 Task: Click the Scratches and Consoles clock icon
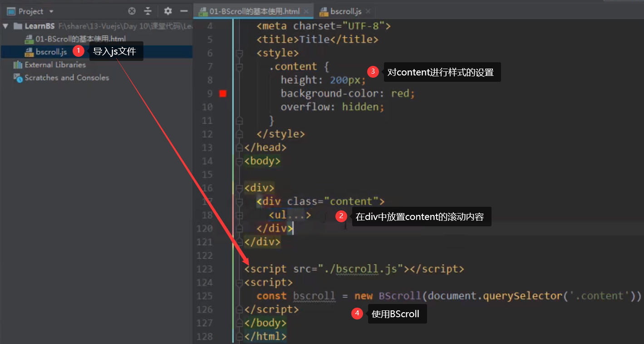click(18, 78)
